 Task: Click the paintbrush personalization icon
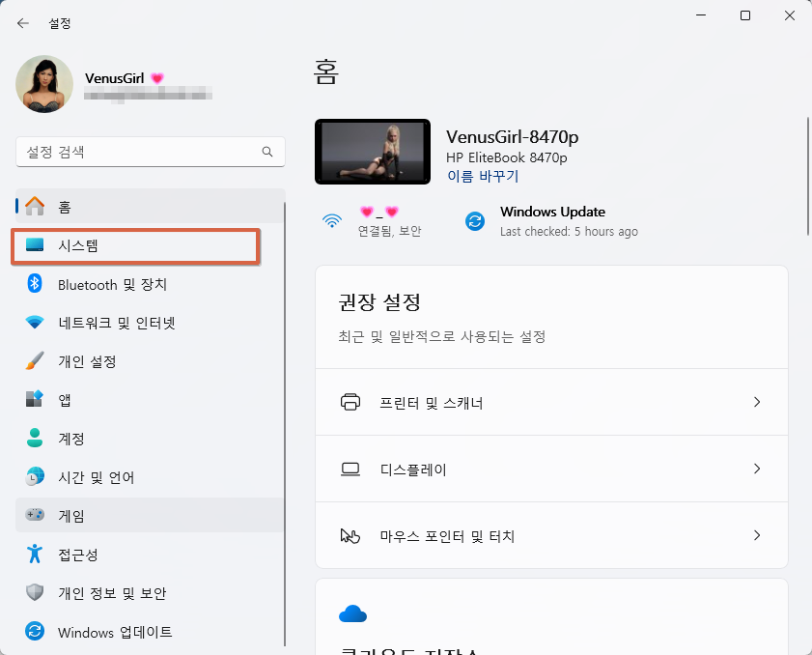[35, 360]
